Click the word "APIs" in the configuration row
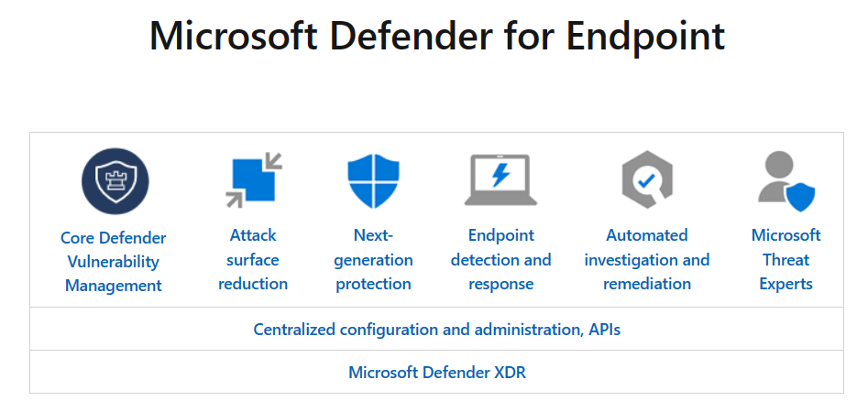 pos(603,329)
